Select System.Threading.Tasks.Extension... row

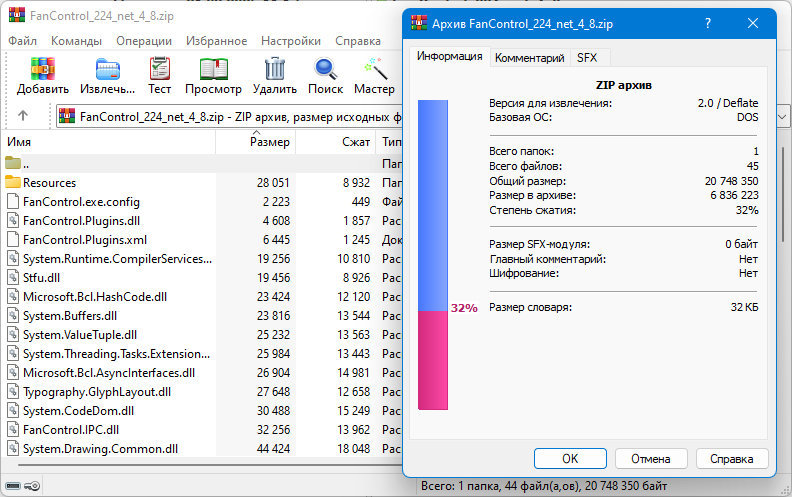[203, 354]
